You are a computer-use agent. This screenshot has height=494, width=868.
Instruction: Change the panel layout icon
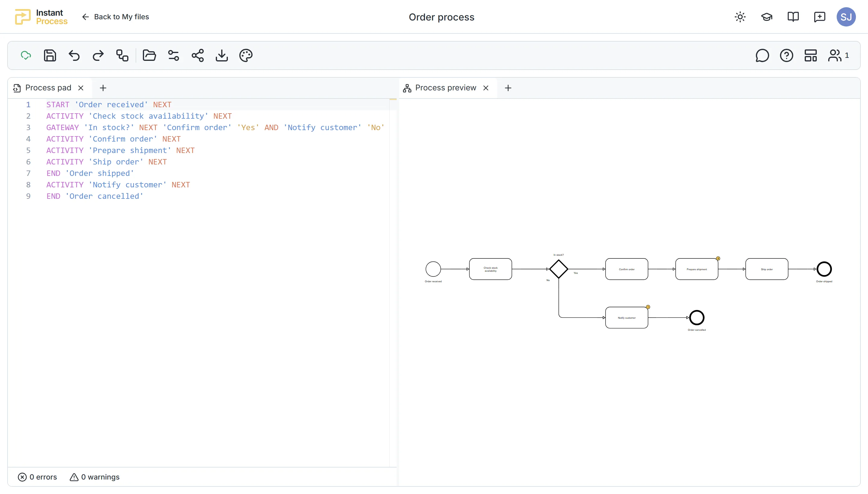click(811, 55)
